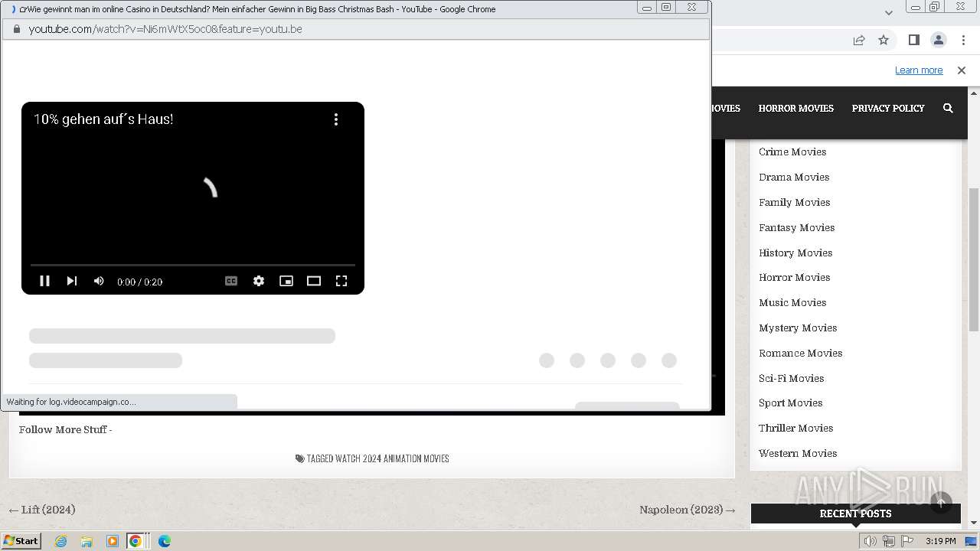Viewport: 980px width, 551px height.
Task: Open Drama Movies category
Action: 794,177
